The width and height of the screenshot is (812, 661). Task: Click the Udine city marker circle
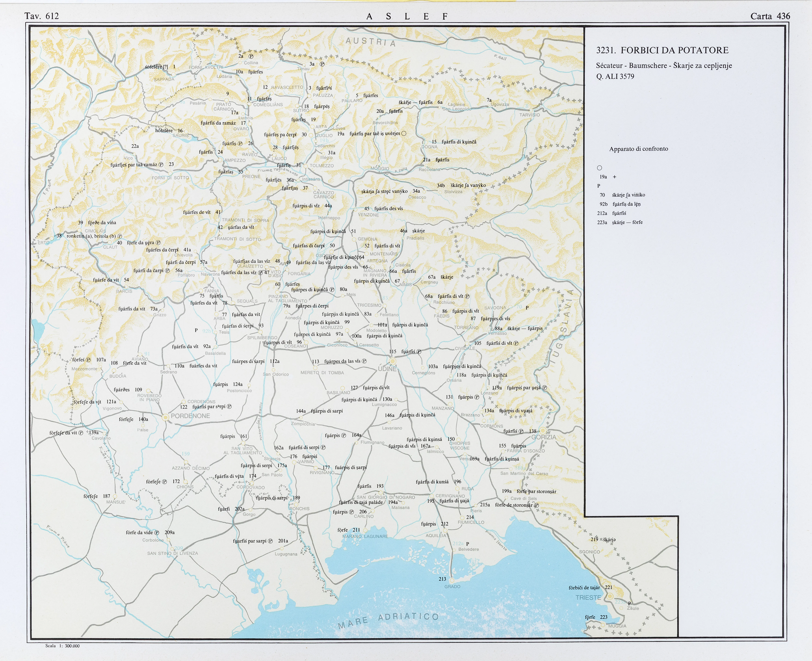point(393,361)
